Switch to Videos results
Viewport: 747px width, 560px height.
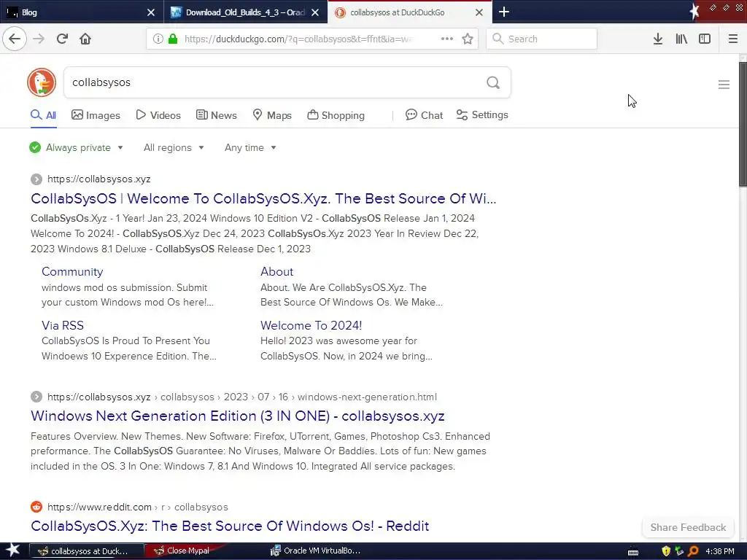[158, 115]
